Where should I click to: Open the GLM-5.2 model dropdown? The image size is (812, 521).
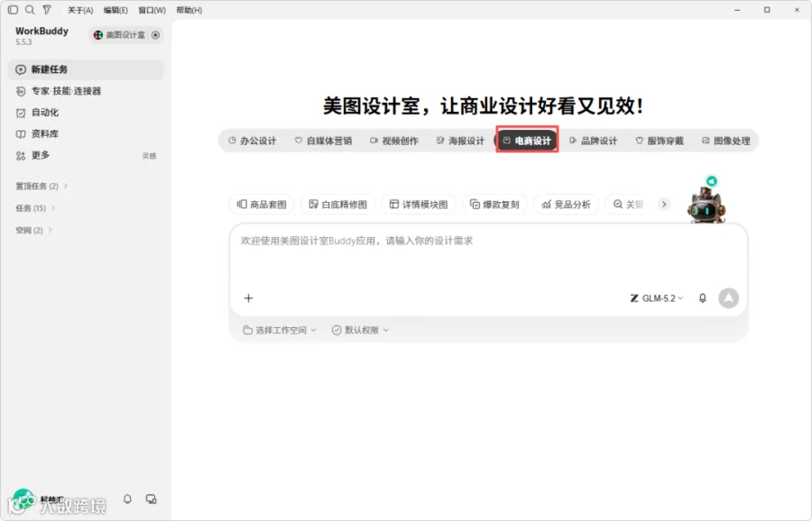pos(657,298)
